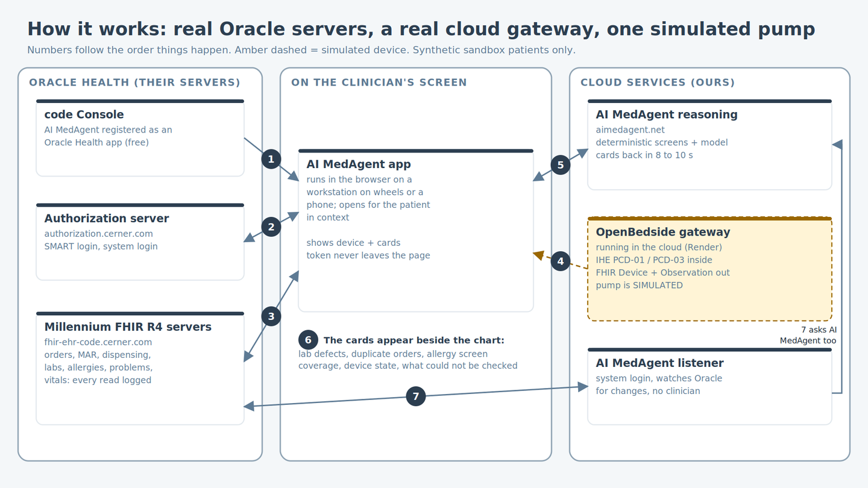Screen dimensions: 868x488
Task: Click 'shows device + cards' line
Action: click(x=353, y=243)
